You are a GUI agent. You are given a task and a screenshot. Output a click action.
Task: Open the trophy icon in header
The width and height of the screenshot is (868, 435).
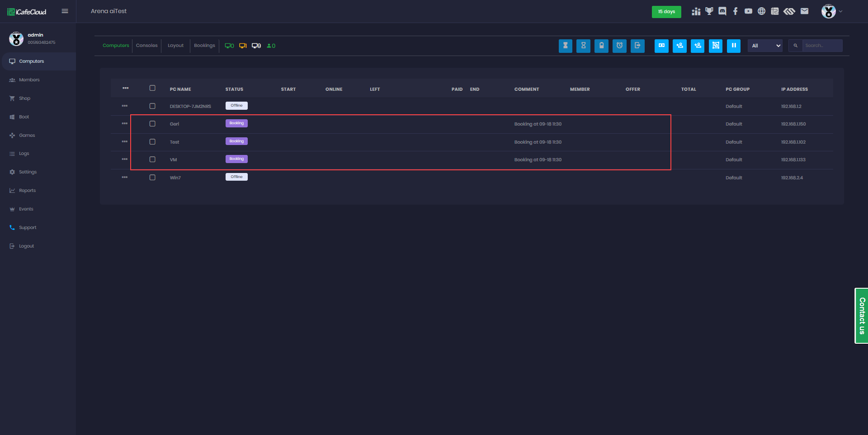point(709,11)
